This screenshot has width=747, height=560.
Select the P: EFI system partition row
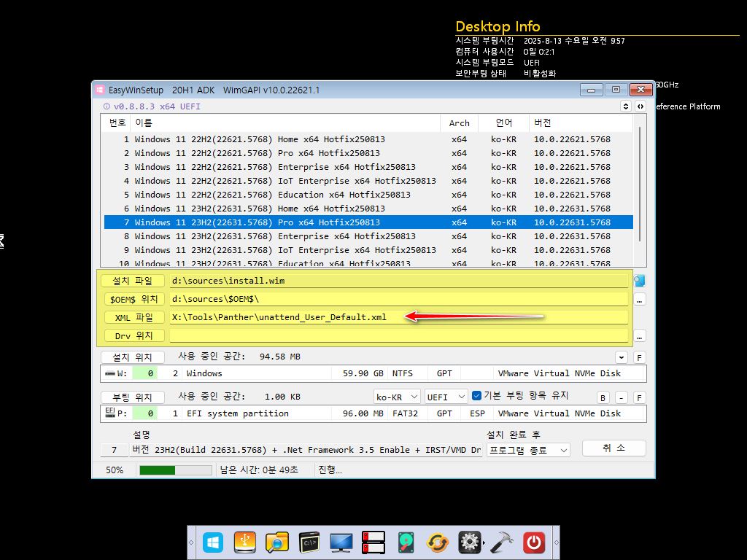pyautogui.click(x=373, y=413)
